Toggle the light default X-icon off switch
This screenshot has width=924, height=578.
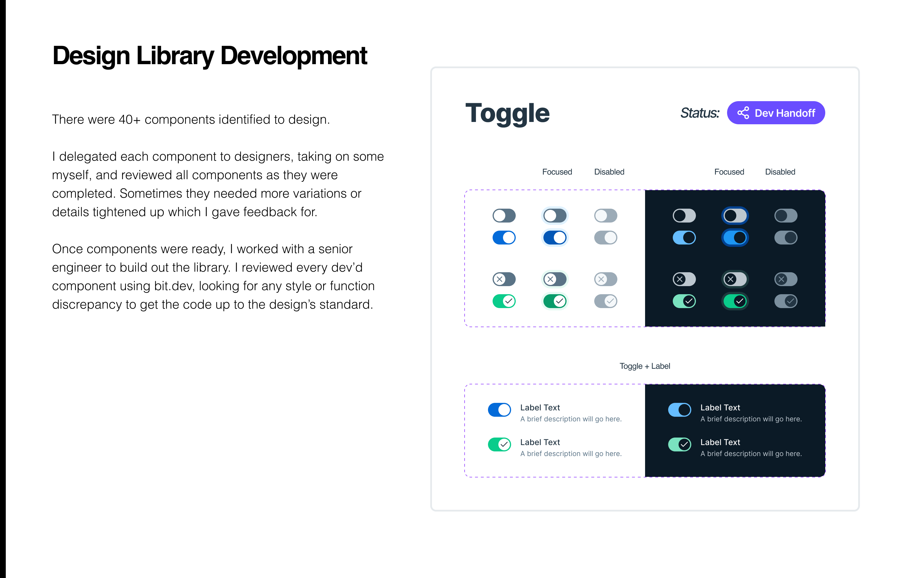(x=504, y=279)
